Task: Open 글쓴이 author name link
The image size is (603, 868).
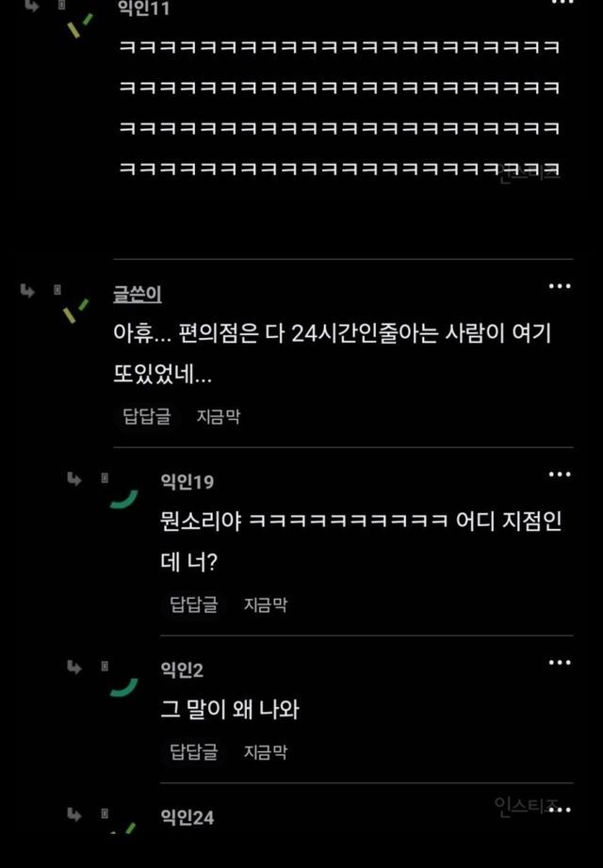Action: (x=138, y=294)
